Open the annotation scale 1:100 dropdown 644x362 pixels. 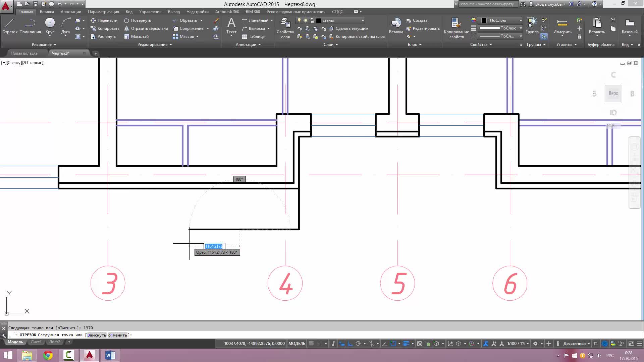(518, 344)
